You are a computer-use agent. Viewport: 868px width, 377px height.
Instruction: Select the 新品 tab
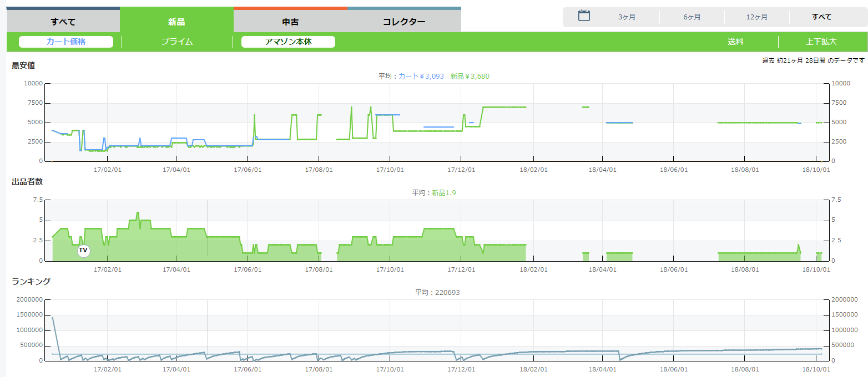pyautogui.click(x=176, y=22)
